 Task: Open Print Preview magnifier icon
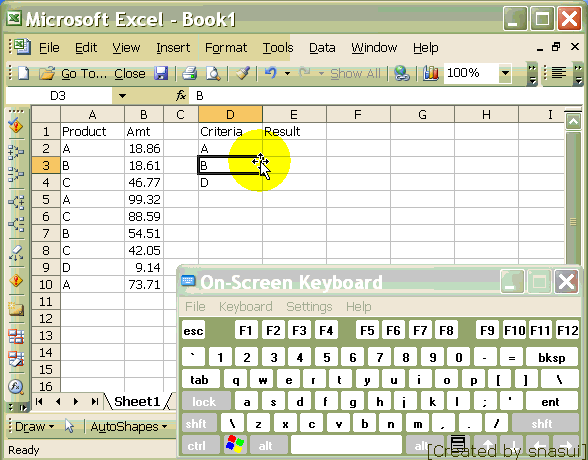[213, 73]
